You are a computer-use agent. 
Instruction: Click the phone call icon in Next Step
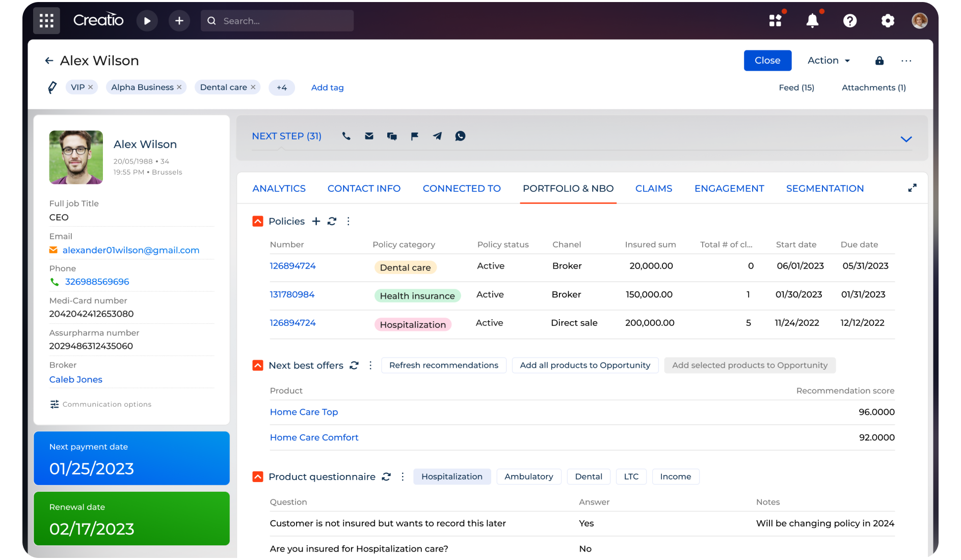346,136
